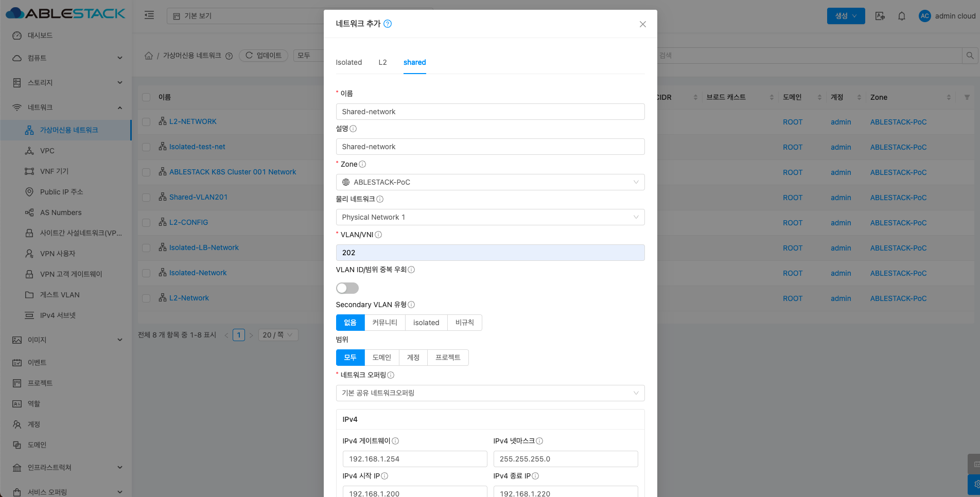Click the VLAN/VNI input field
Viewport: 980px width, 497px height.
489,253
